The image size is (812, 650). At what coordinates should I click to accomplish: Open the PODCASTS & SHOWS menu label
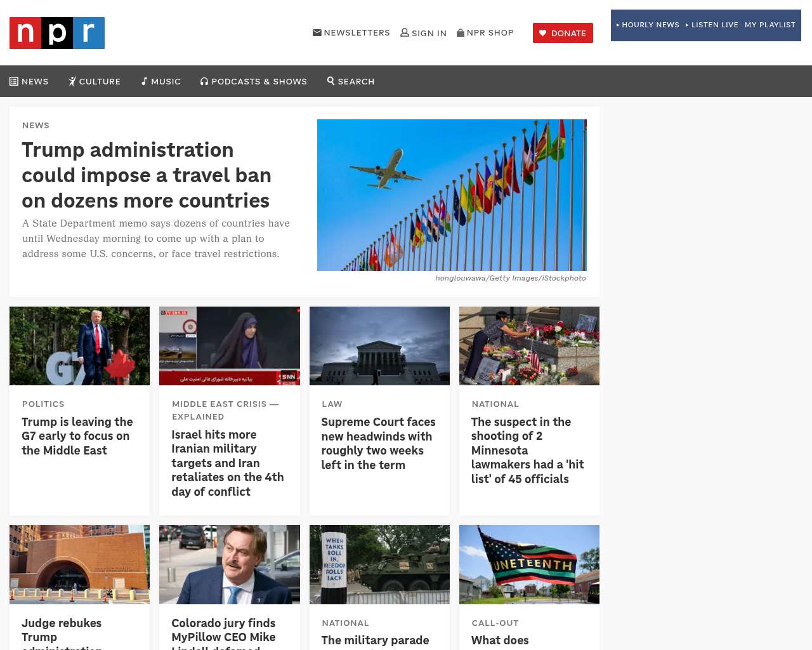click(x=259, y=81)
